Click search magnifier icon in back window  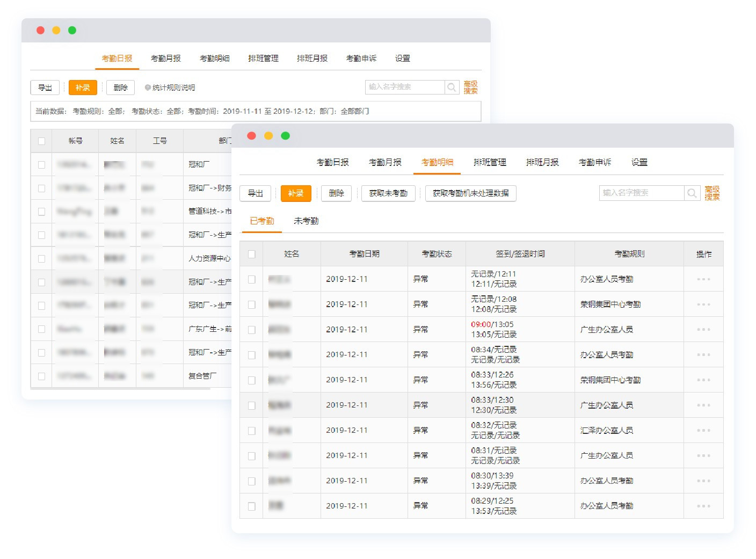point(452,87)
